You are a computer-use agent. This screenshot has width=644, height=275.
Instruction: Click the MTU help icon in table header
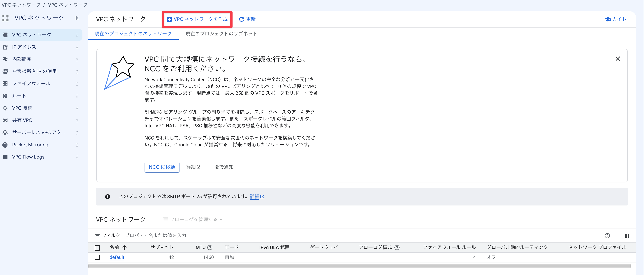(210, 248)
